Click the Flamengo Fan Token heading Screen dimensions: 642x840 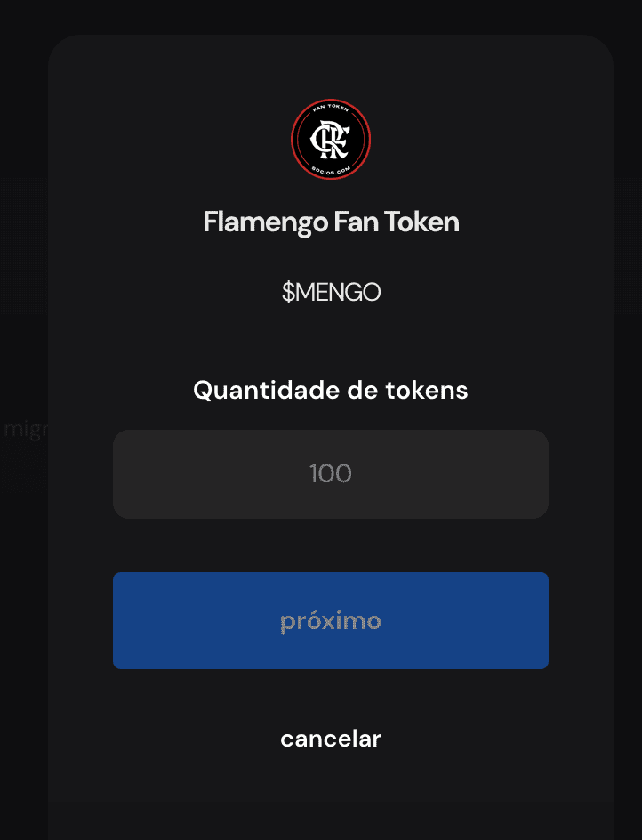click(x=331, y=222)
